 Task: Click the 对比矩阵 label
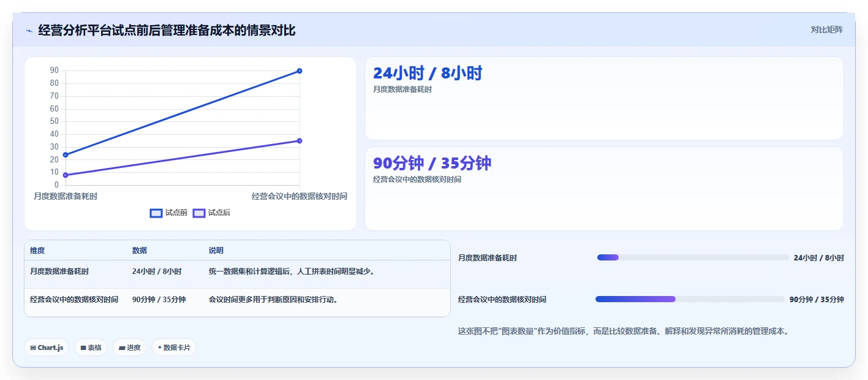tap(826, 29)
